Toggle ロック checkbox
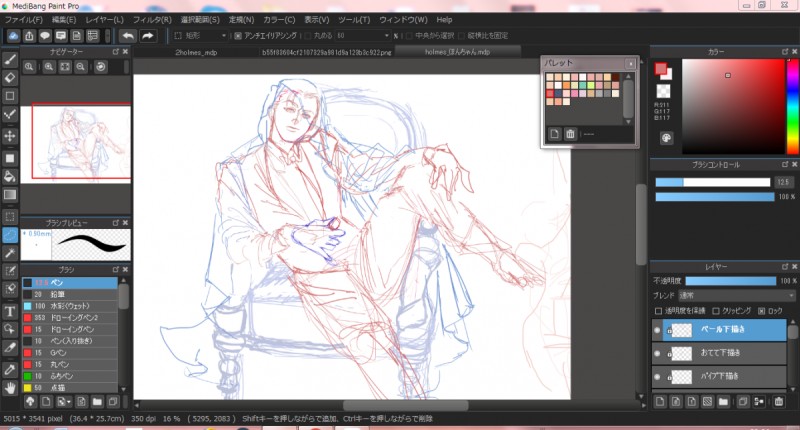800x430 pixels. pyautogui.click(x=762, y=311)
